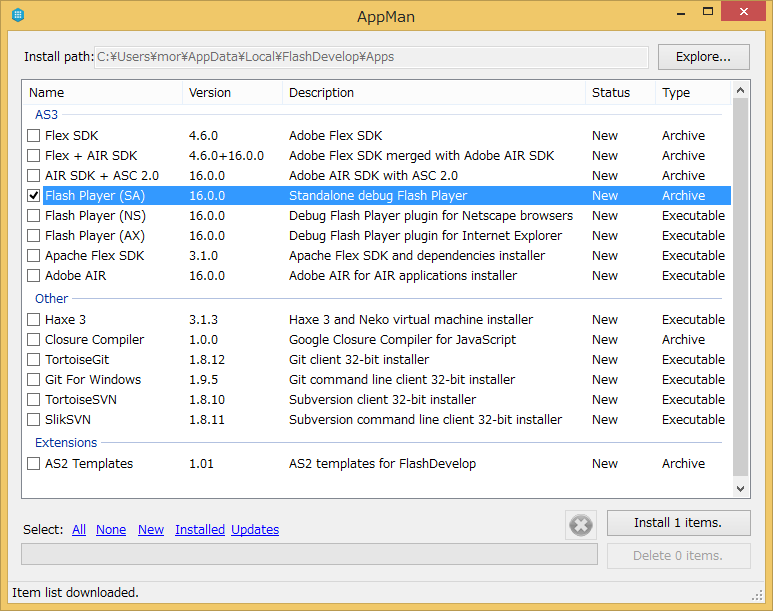Screen dimensions: 773x611
Task: Tick the Flex + AIR SDK checkbox
Action: tap(34, 156)
